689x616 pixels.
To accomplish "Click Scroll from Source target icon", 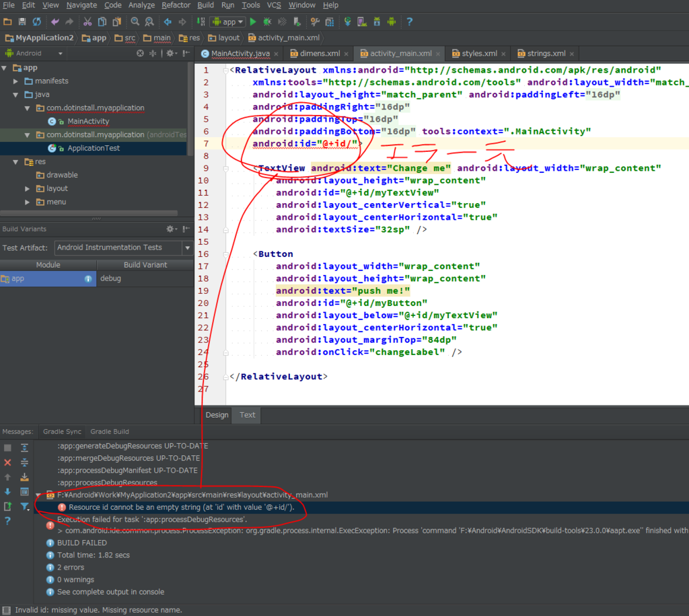I will pyautogui.click(x=140, y=53).
